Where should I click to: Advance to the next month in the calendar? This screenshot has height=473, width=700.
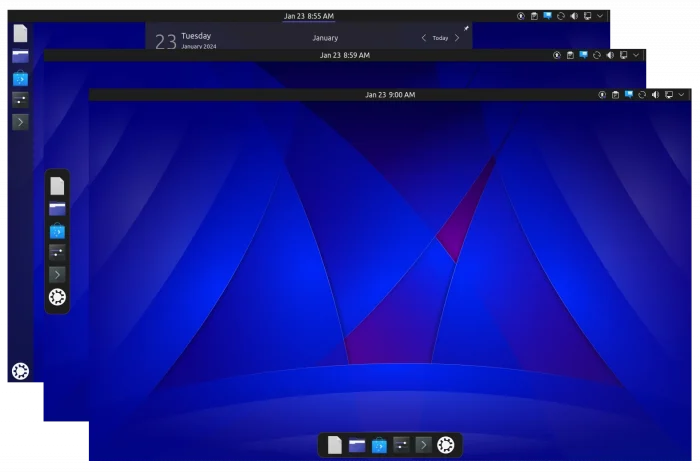click(x=458, y=38)
